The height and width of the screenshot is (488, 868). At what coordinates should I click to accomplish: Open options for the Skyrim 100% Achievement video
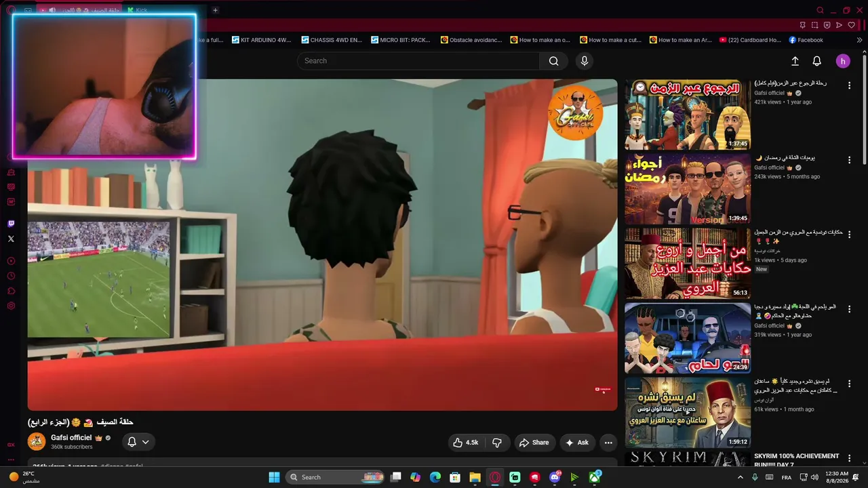coord(849,458)
